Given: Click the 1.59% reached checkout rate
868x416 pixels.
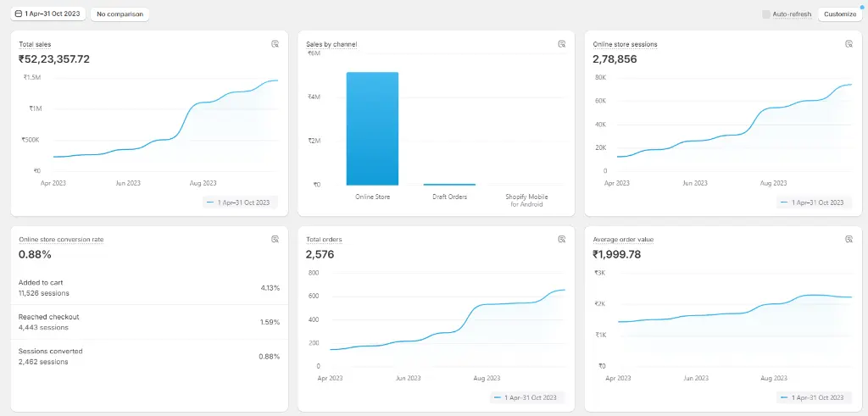Looking at the screenshot, I should [270, 322].
